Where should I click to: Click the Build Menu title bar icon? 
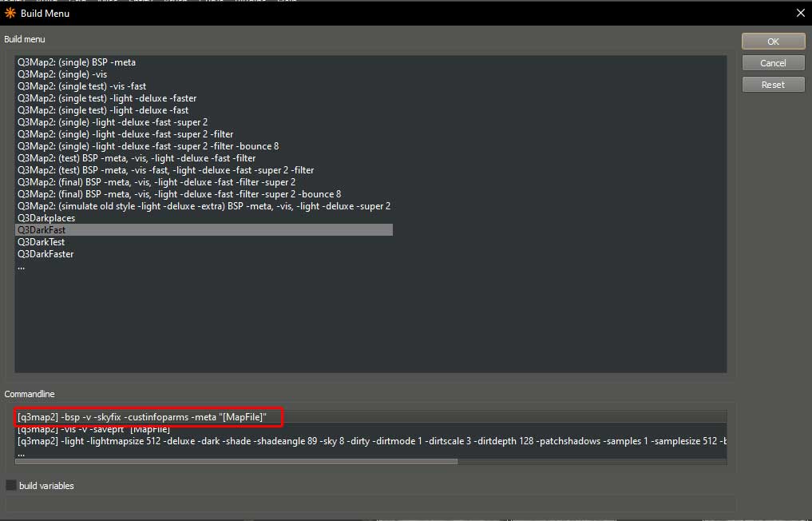click(10, 13)
